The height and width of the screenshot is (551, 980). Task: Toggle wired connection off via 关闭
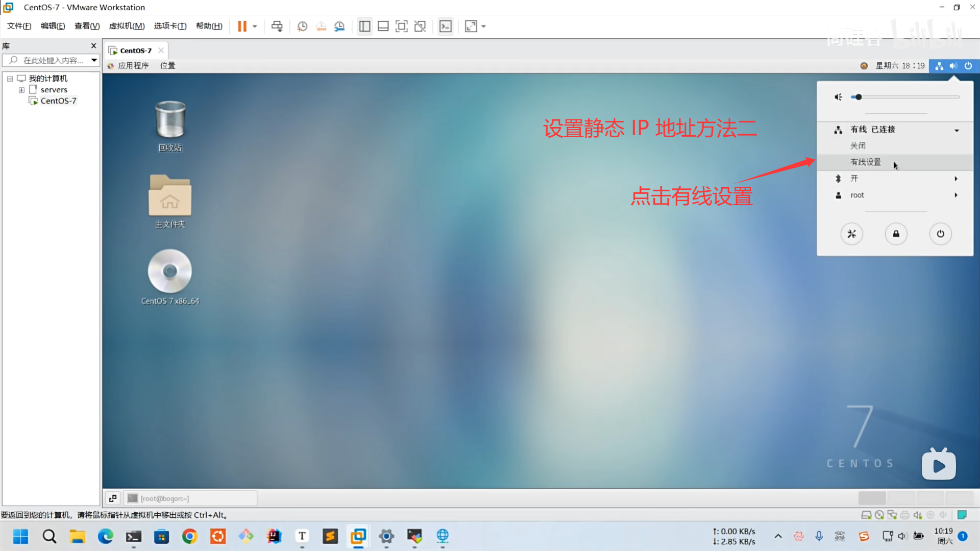tap(858, 146)
